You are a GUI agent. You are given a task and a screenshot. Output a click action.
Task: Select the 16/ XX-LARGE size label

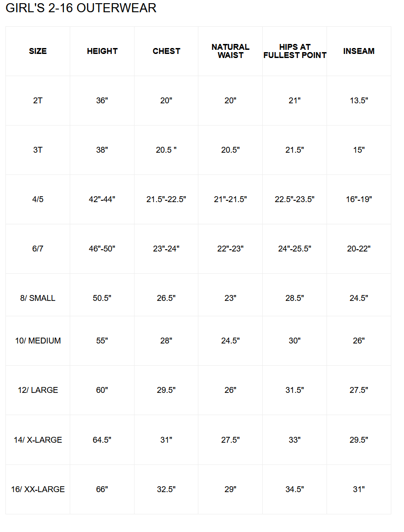38,489
